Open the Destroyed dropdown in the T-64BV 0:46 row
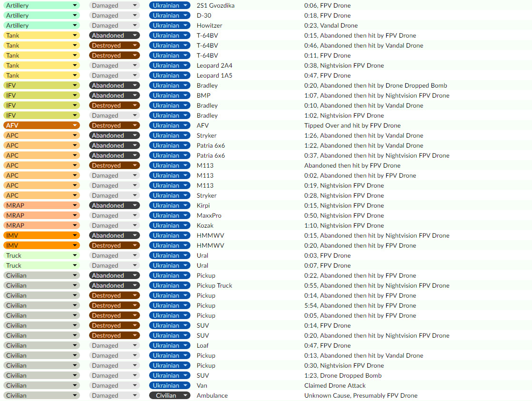The image size is (532, 401). 114,45
